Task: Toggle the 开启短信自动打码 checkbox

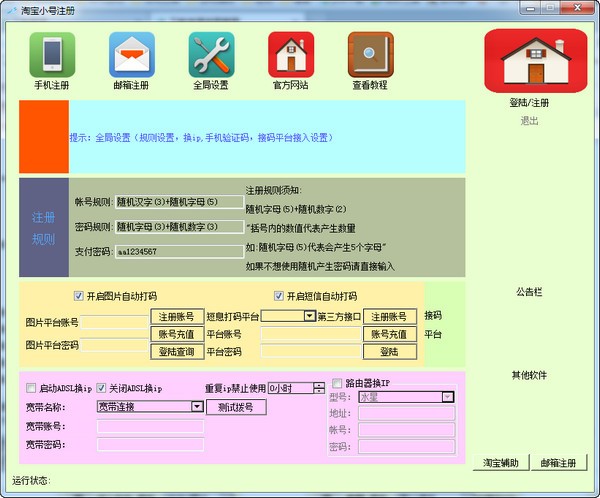Action: click(279, 296)
